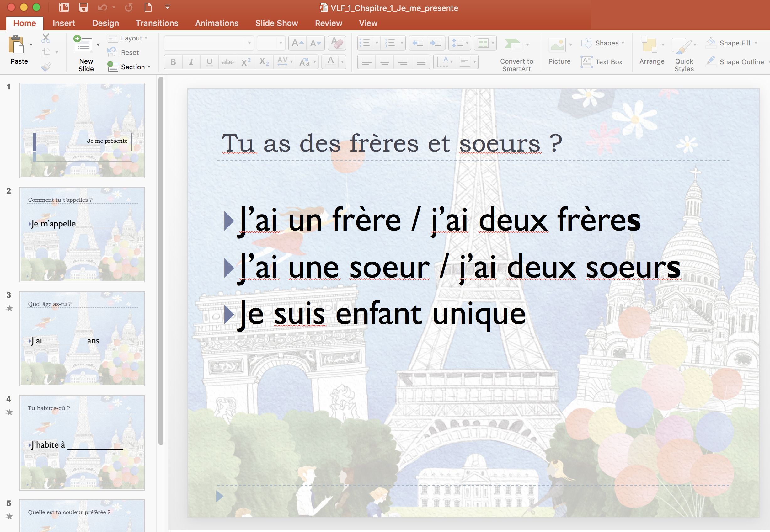
Task: Click Convert to SmartArt
Action: [x=516, y=54]
